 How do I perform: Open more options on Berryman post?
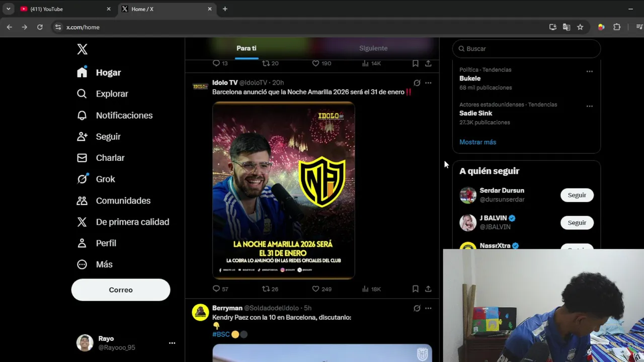(x=428, y=308)
